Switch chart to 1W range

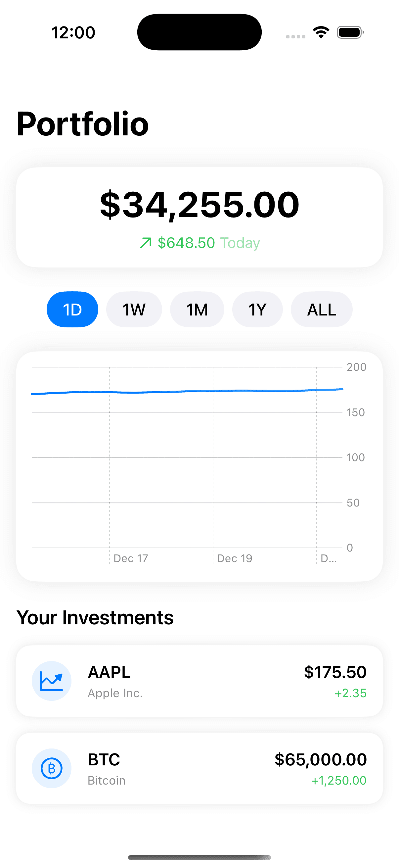click(x=134, y=309)
